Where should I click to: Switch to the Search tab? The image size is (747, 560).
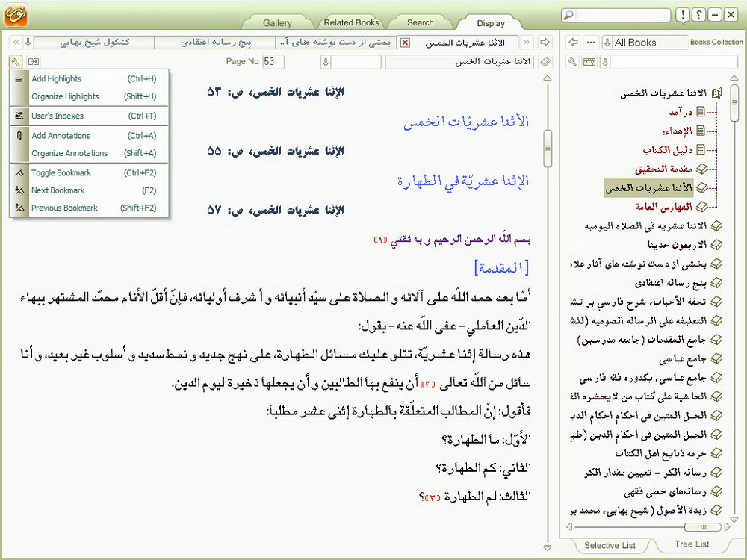pos(420,22)
